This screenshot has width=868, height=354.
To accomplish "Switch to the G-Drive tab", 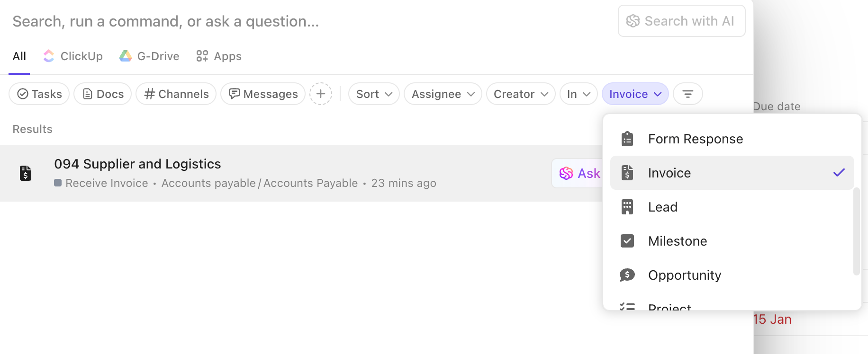I will (x=149, y=56).
